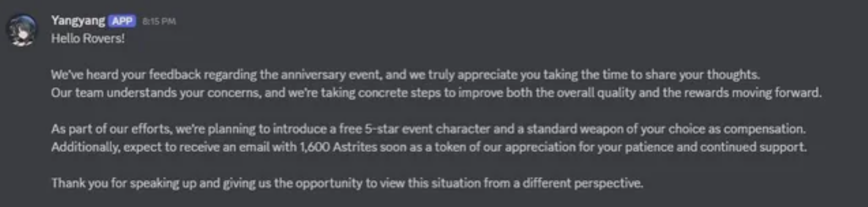Click the Yangyang username
Viewport: 868px width, 207px height.
78,21
